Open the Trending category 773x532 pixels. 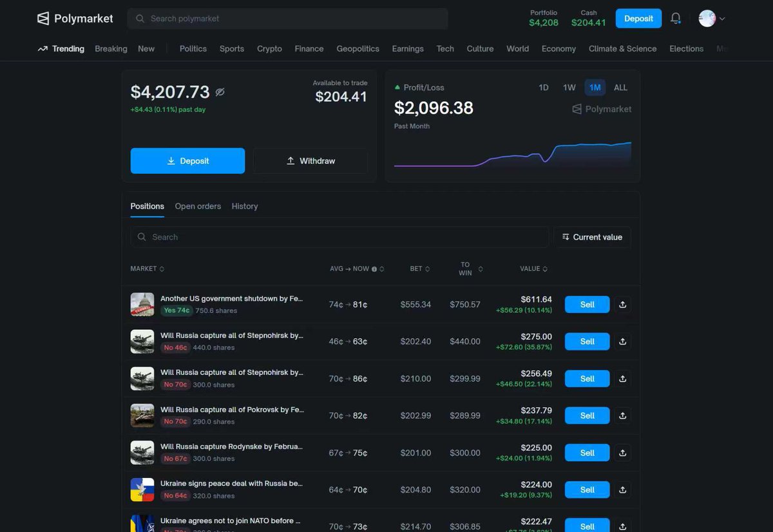[x=61, y=49]
